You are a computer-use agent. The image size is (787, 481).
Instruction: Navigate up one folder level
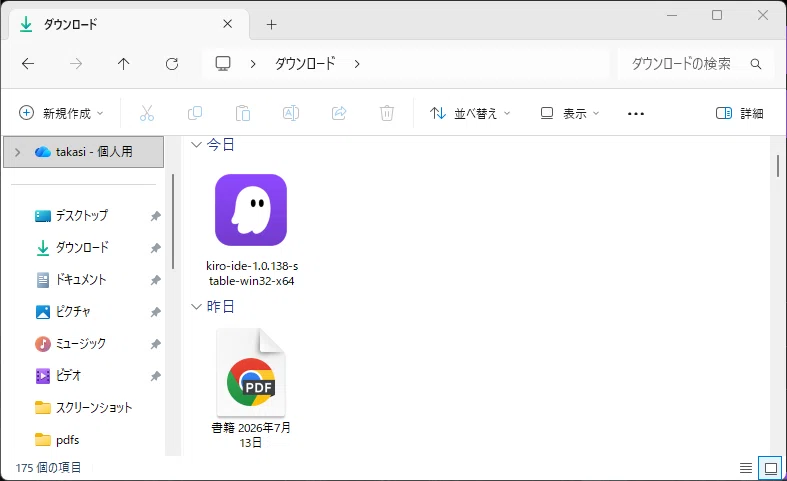pyautogui.click(x=123, y=64)
